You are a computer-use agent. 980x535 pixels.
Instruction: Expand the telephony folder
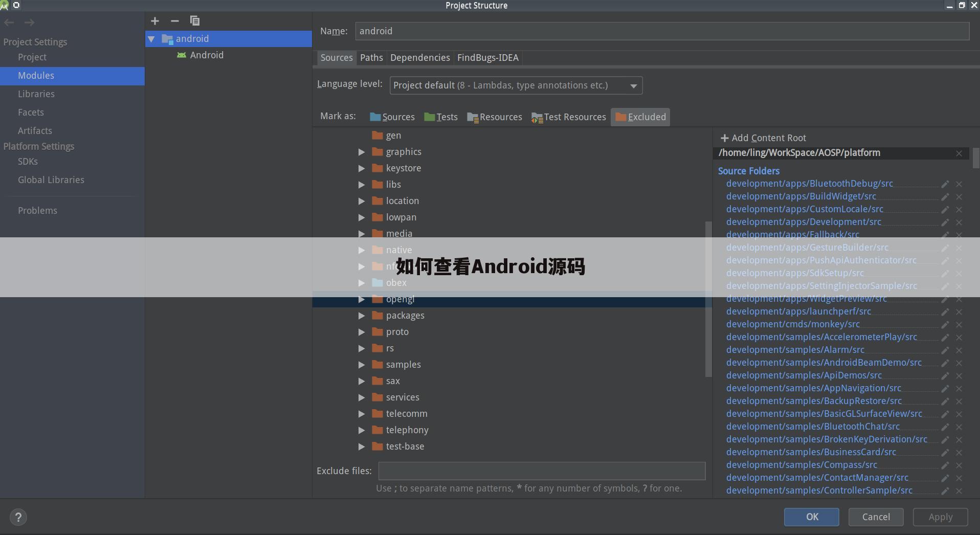pyautogui.click(x=362, y=430)
